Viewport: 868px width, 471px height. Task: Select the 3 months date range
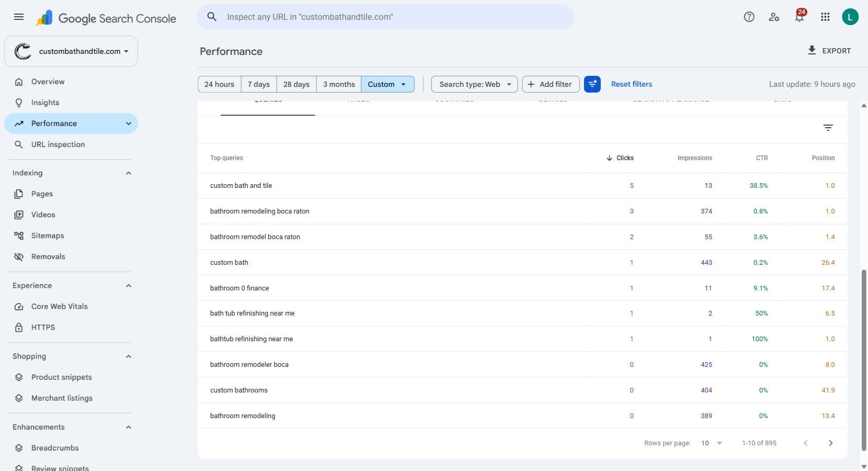coord(339,84)
